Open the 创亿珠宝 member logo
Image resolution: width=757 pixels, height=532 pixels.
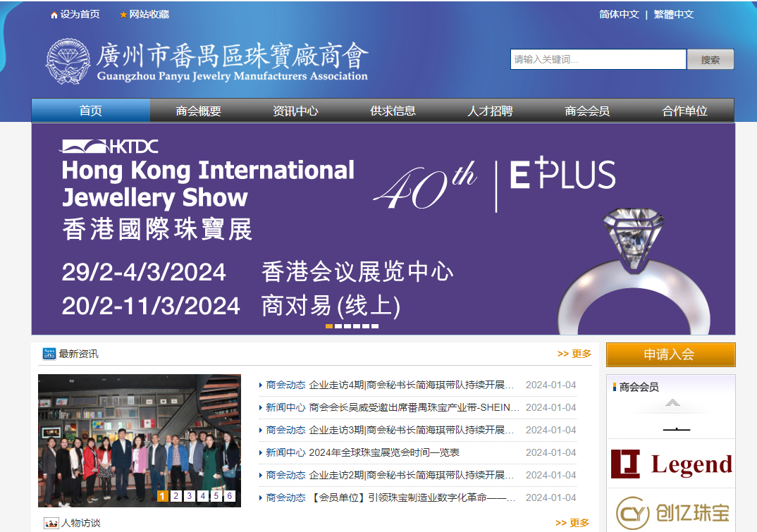pyautogui.click(x=672, y=513)
